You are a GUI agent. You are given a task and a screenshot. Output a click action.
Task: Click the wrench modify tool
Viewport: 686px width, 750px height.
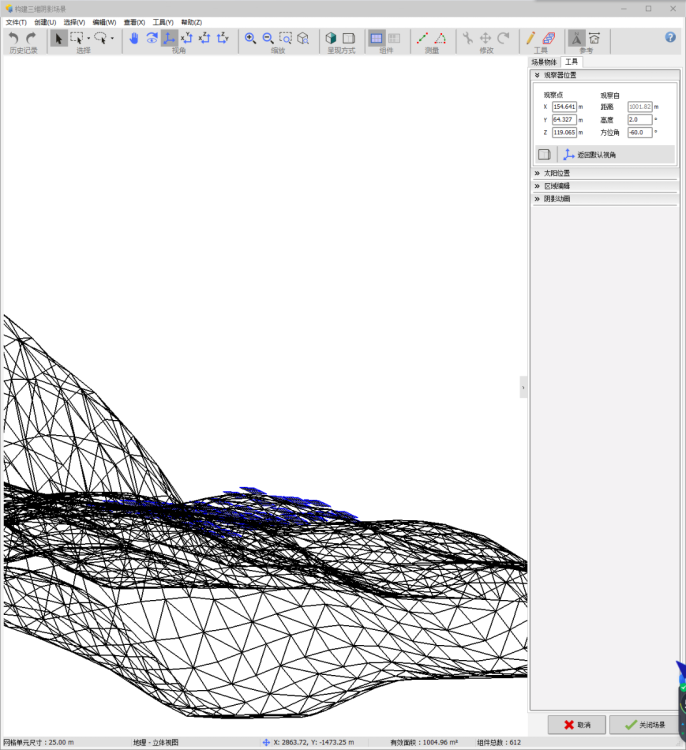[468, 38]
